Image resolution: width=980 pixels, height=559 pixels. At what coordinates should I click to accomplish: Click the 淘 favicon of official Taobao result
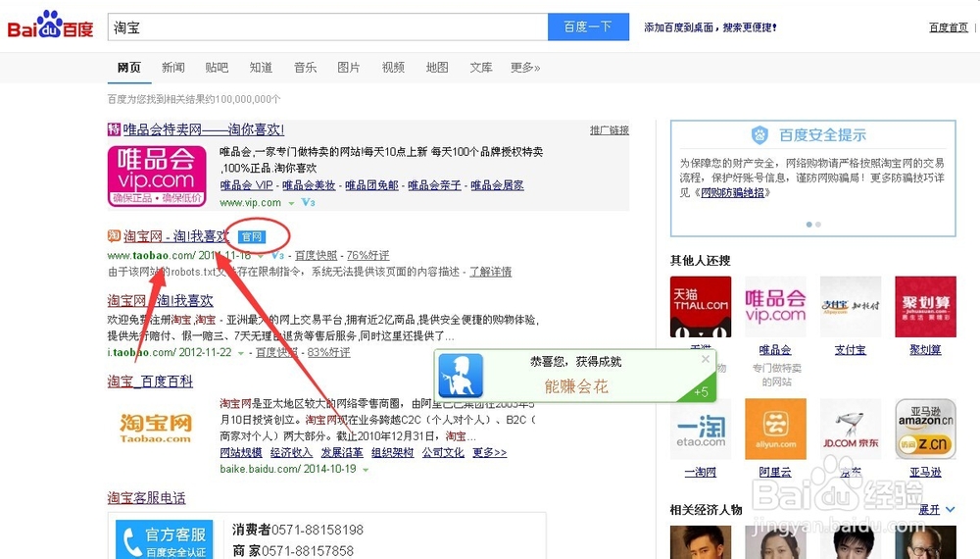coord(114,235)
